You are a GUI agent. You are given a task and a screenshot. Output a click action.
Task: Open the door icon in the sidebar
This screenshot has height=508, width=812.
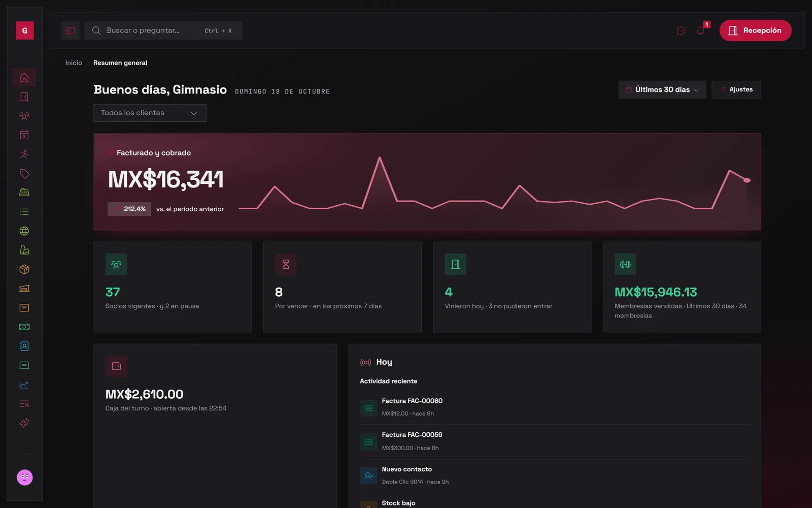pos(24,97)
